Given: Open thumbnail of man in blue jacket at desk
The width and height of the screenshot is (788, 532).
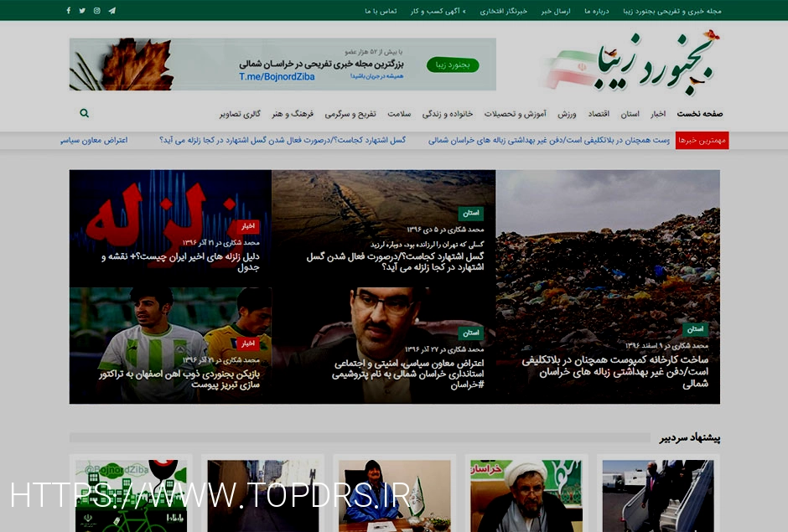Looking at the screenshot, I should [x=395, y=496].
